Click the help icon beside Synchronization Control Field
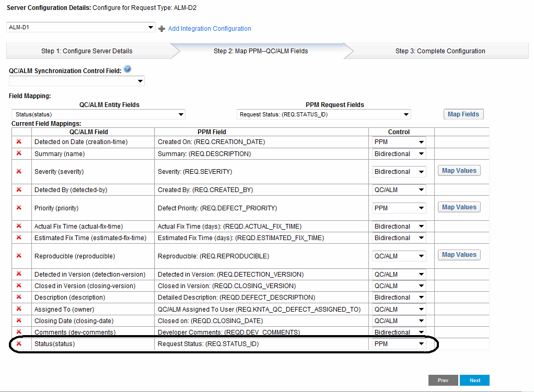534x392 pixels. [x=127, y=69]
